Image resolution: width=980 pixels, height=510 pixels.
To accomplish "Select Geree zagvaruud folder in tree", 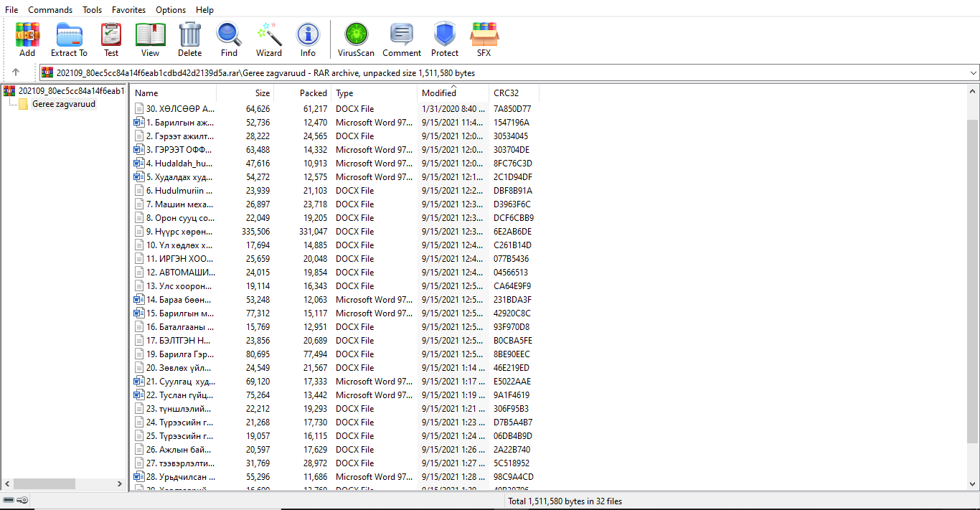I will point(63,104).
